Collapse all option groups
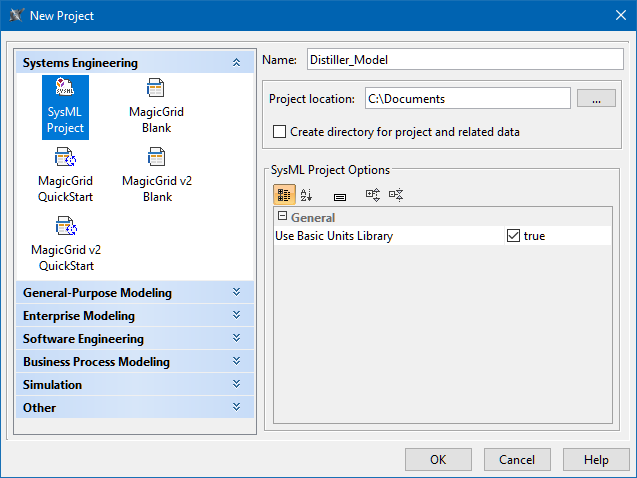The width and height of the screenshot is (637, 478). pyautogui.click(x=396, y=196)
